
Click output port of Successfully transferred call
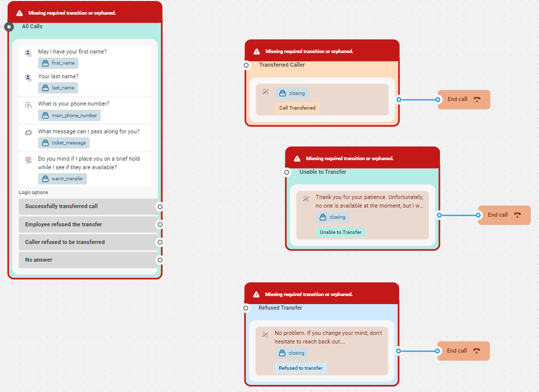160,207
